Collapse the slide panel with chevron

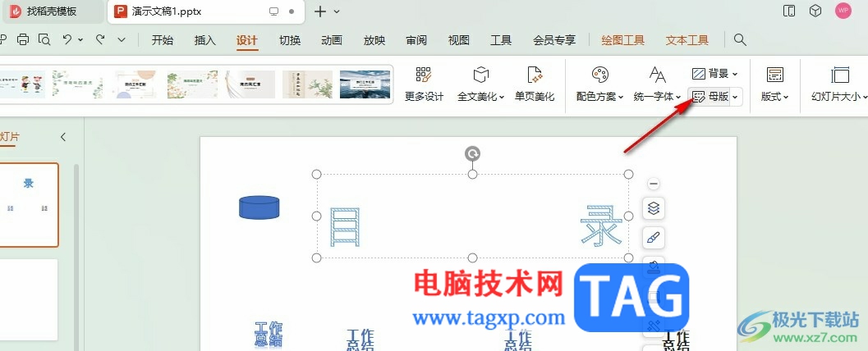click(62, 137)
